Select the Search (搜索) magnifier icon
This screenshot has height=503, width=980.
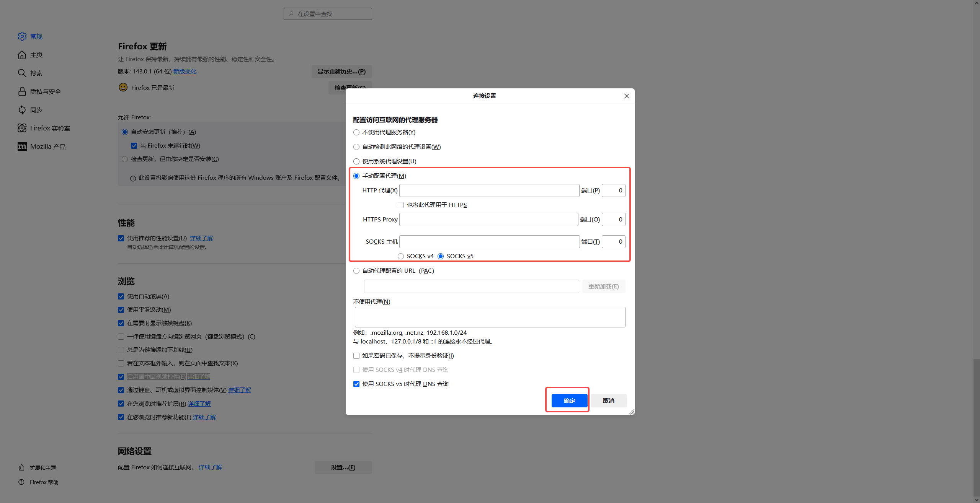pos(22,73)
